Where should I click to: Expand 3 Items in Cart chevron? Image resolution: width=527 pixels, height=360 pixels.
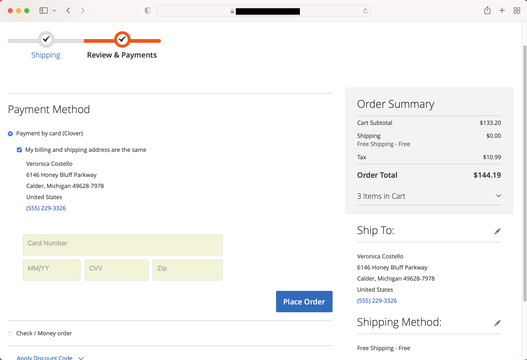[498, 196]
